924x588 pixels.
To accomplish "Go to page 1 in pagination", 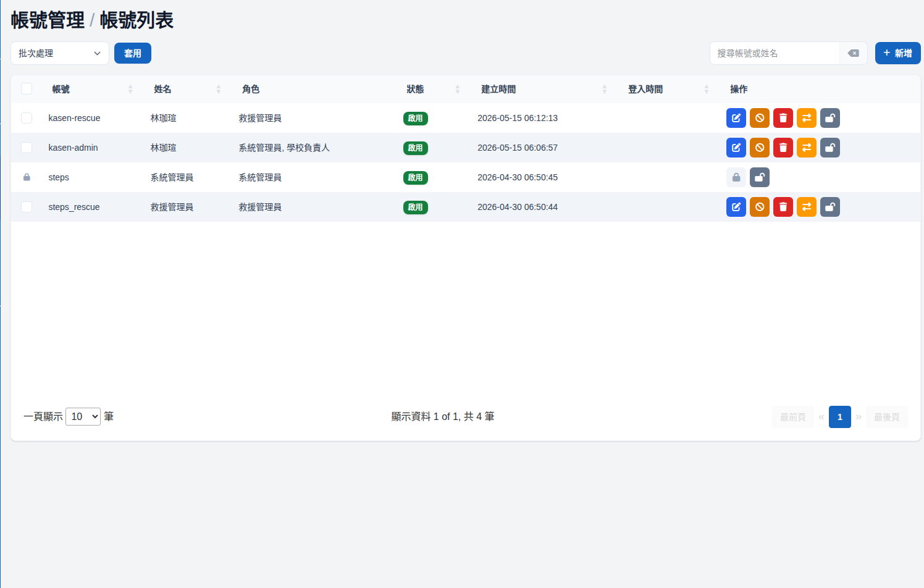I will pyautogui.click(x=840, y=417).
